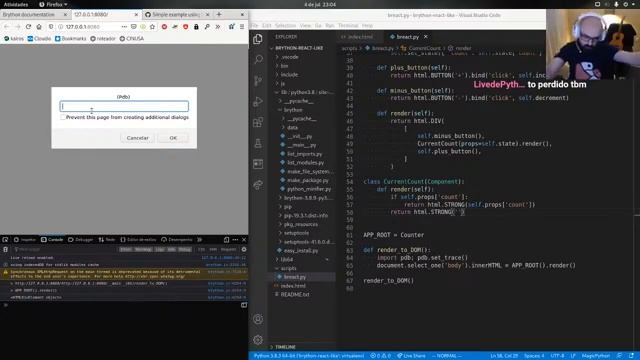Open the Python interpreter selector in status bar
The height and width of the screenshot is (360, 640).
(x=309, y=356)
